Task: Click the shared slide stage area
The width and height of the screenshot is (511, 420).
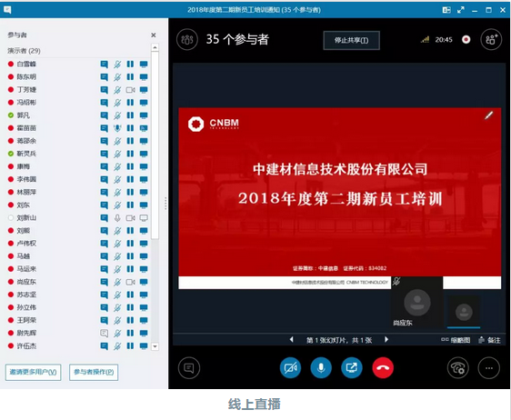Action: click(339, 198)
